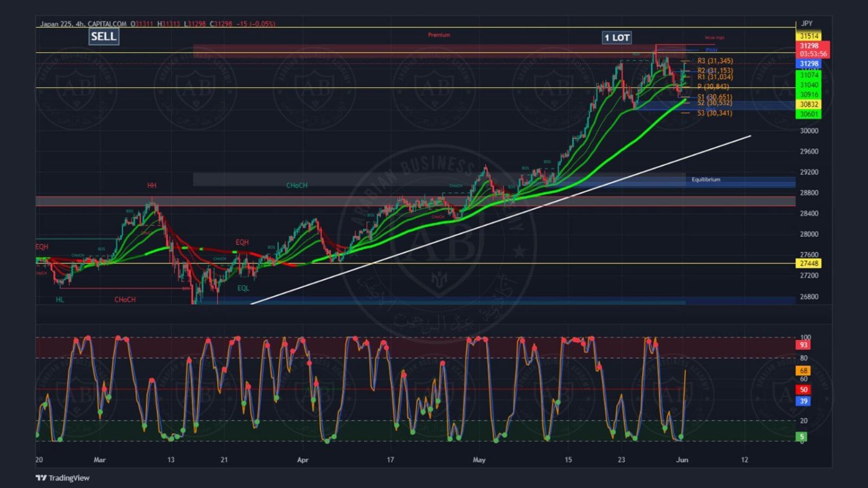Click the yellow 31514 price label
Screen dimensions: 868x488
click(x=809, y=36)
